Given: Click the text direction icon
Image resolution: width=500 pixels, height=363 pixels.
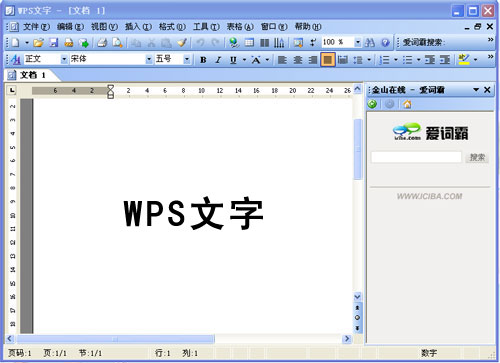Looking at the screenshot, I should coord(279,42).
